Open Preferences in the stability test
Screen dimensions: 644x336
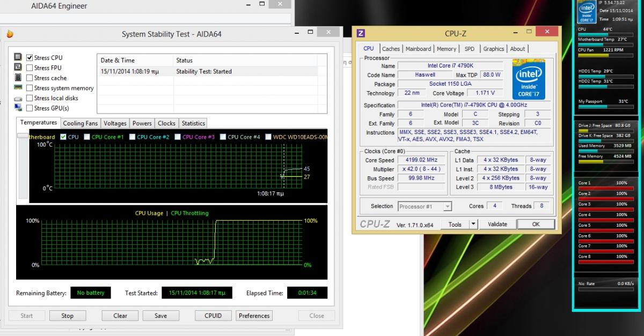point(254,316)
